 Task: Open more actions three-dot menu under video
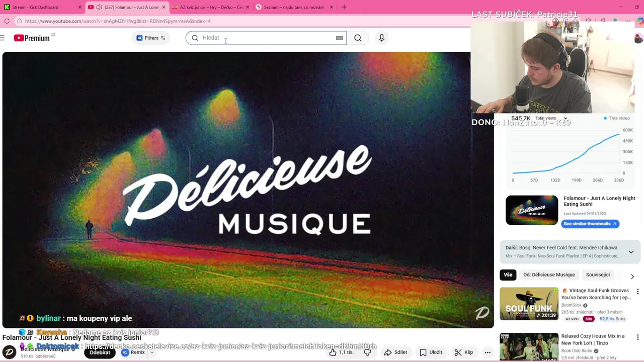coord(488,352)
